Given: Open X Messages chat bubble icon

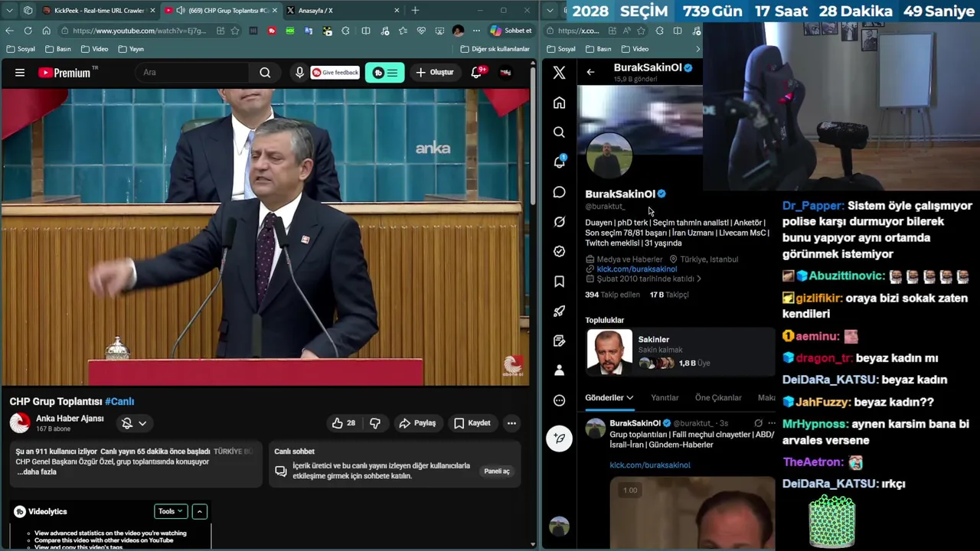Looking at the screenshot, I should point(560,192).
